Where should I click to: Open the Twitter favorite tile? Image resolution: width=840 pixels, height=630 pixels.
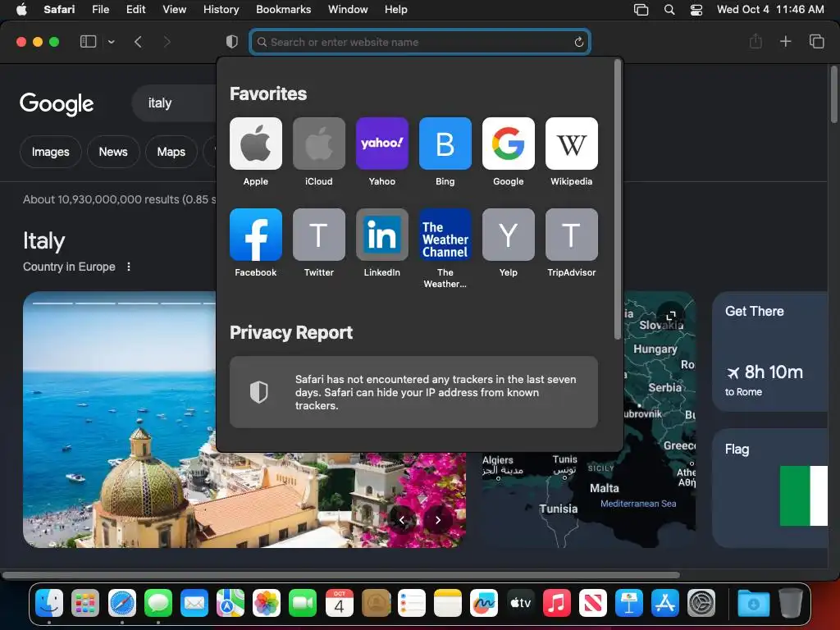pos(319,235)
